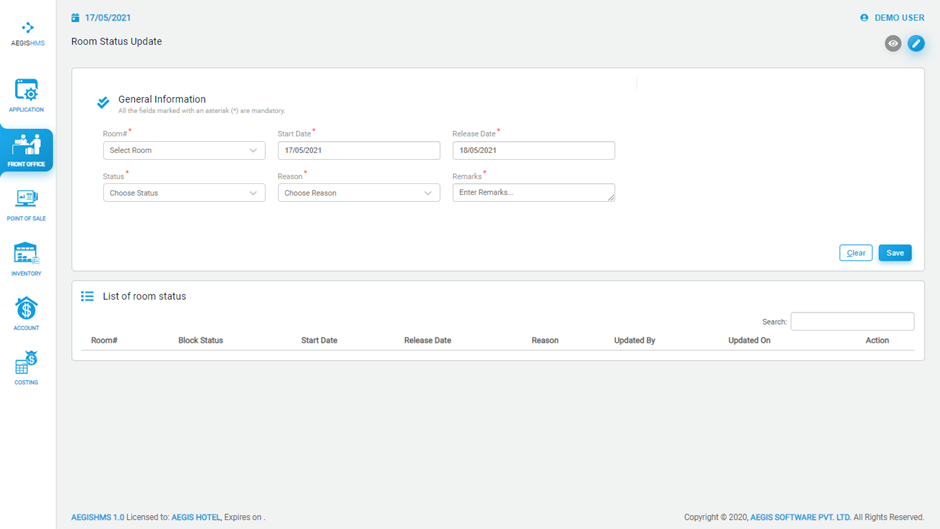
Task: Sort list by Room# column header
Action: pos(104,341)
